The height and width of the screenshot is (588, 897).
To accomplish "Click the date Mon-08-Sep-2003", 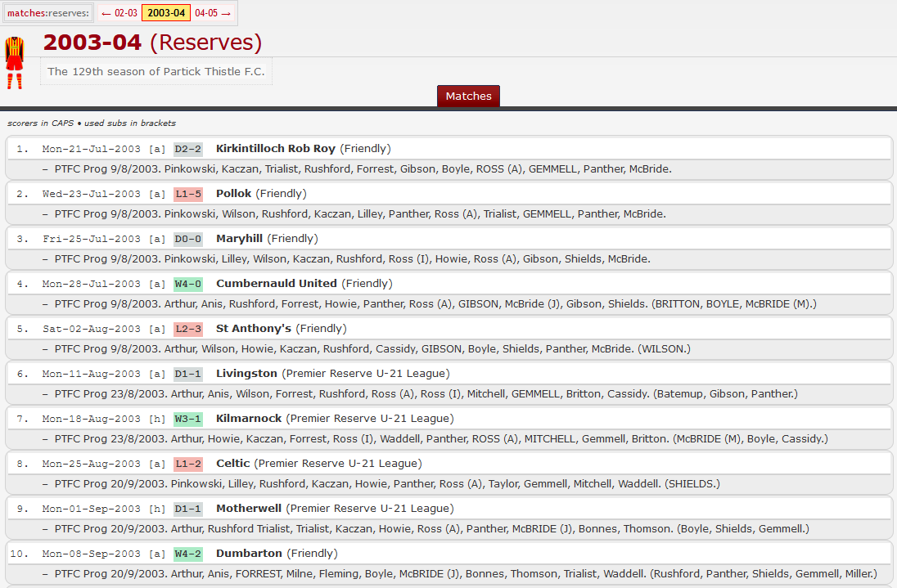I will (92, 554).
